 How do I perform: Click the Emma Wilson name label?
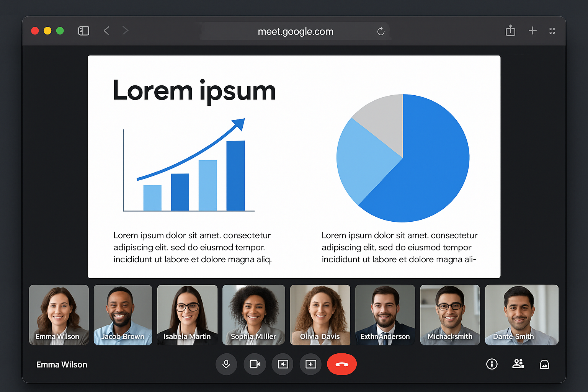pyautogui.click(x=62, y=364)
